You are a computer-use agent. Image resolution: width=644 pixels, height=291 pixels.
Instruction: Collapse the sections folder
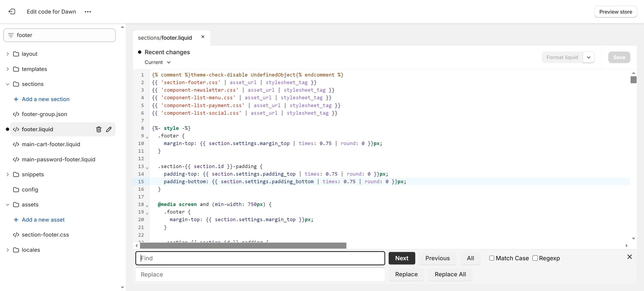click(7, 84)
